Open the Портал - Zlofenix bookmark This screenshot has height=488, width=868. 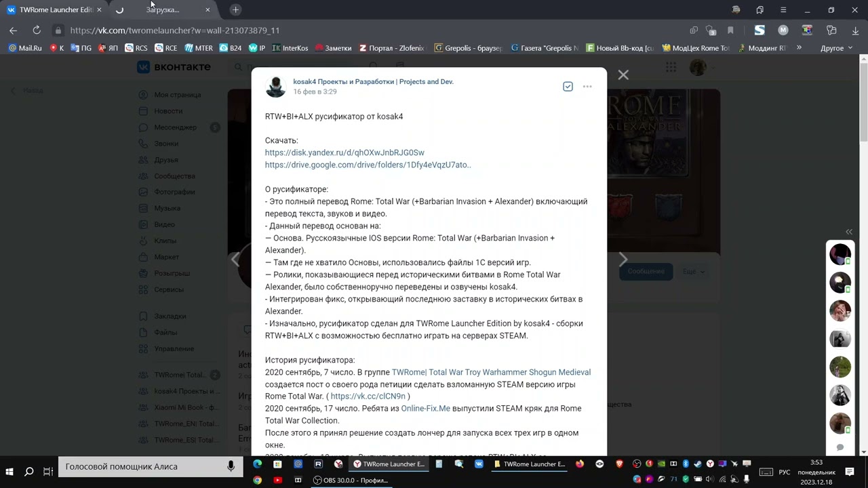(x=392, y=48)
